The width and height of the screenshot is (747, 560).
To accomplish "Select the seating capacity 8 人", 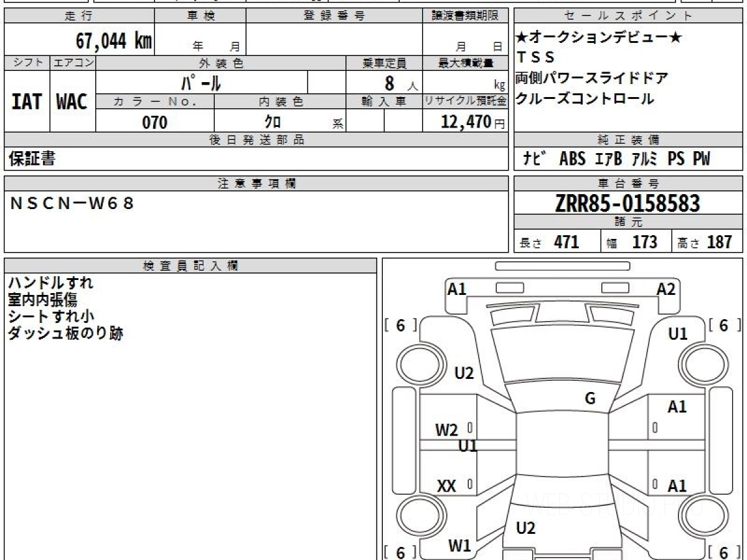I will (402, 83).
